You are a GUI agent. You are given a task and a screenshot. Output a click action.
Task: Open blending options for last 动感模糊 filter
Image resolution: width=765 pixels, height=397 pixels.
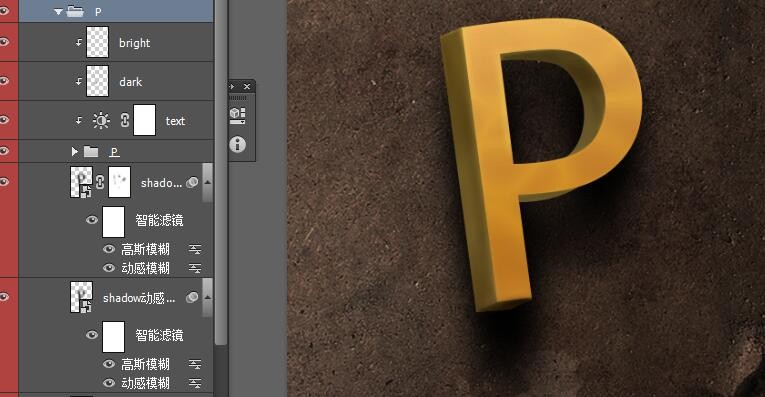point(195,383)
